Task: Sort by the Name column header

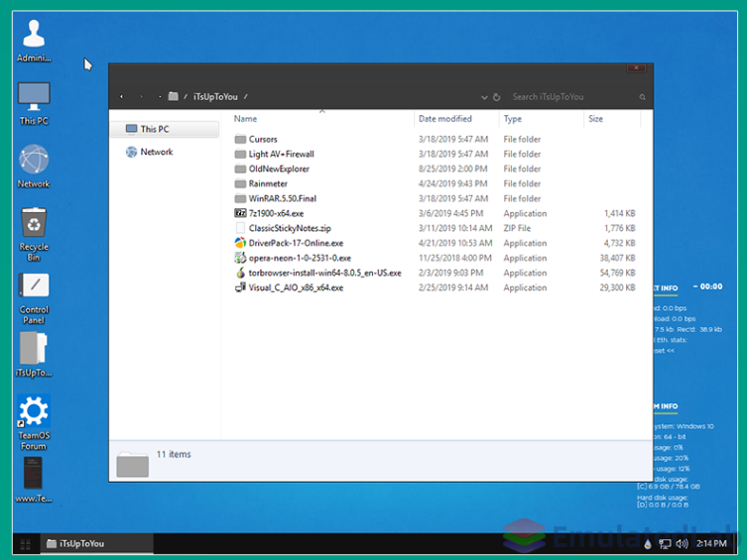Action: point(245,119)
